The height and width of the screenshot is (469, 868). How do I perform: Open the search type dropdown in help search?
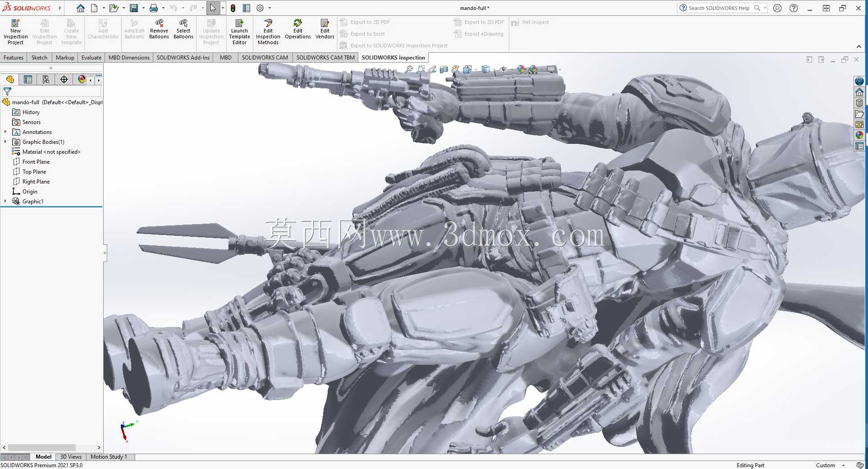[x=765, y=8]
